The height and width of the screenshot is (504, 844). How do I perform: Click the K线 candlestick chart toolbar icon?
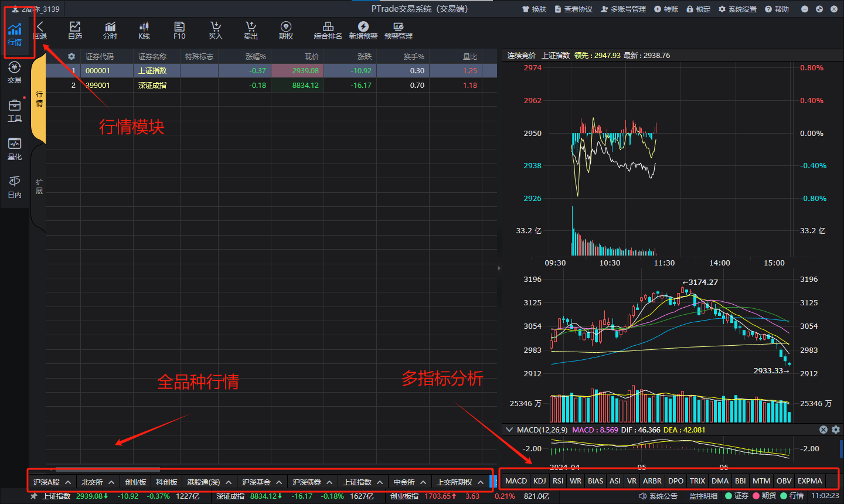click(x=144, y=30)
